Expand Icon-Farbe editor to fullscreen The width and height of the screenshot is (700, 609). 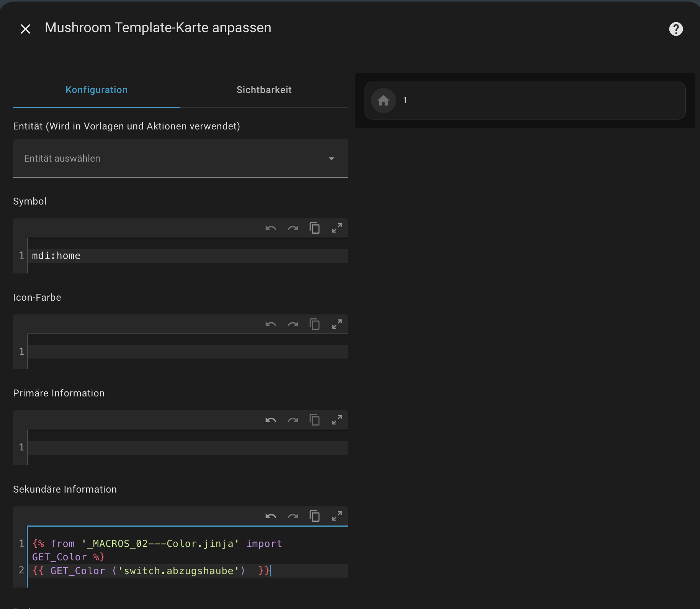pyautogui.click(x=337, y=324)
